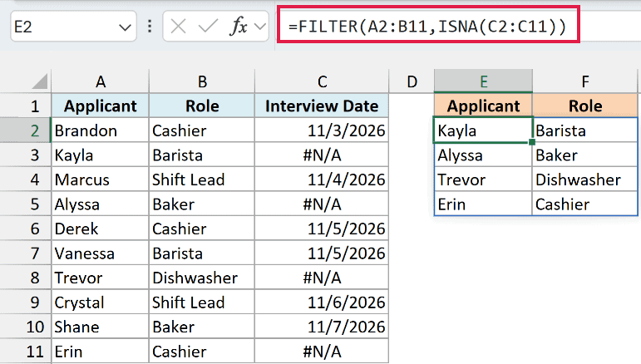Select cell F5 containing 'Cashier'
The image size is (641, 364).
[x=585, y=204]
